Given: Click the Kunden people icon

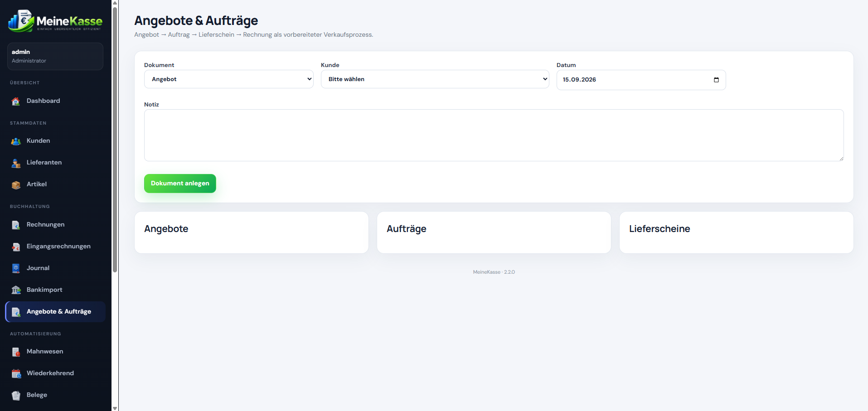Looking at the screenshot, I should pyautogui.click(x=16, y=141).
